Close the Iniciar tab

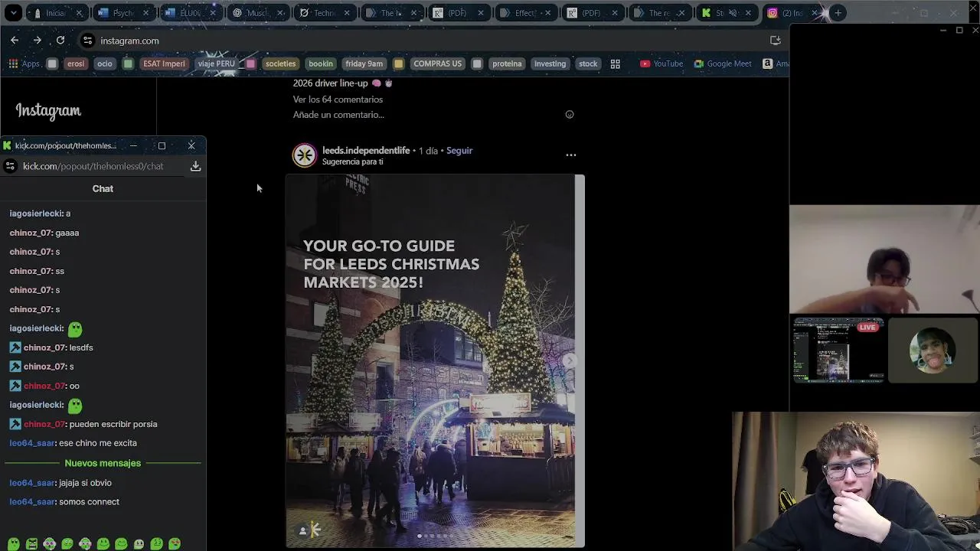(x=79, y=13)
